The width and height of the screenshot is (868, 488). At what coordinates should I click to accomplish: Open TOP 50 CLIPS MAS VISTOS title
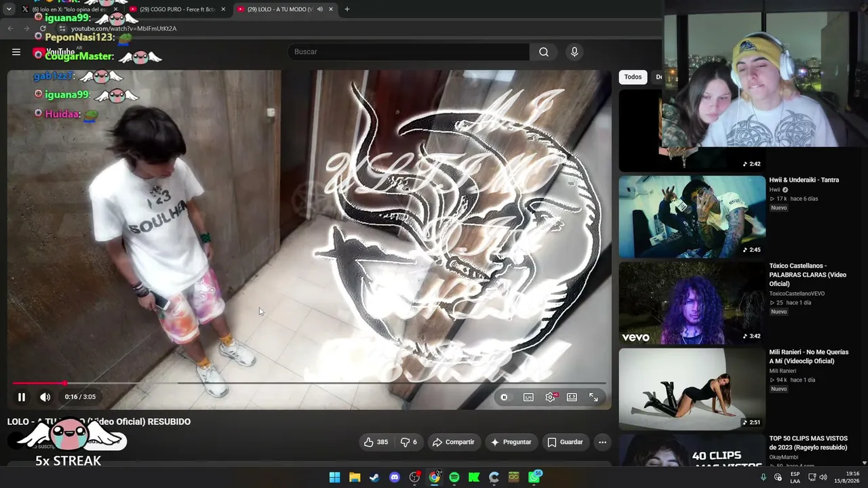tap(808, 443)
